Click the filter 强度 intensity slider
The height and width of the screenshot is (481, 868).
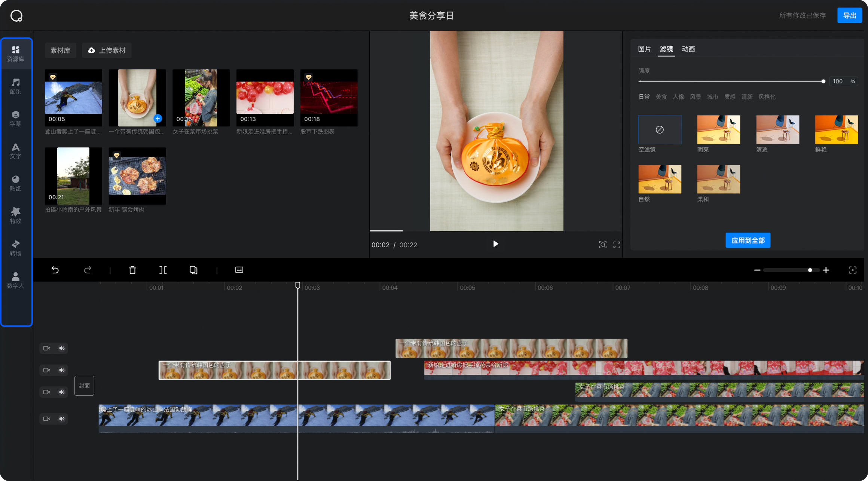pos(731,81)
